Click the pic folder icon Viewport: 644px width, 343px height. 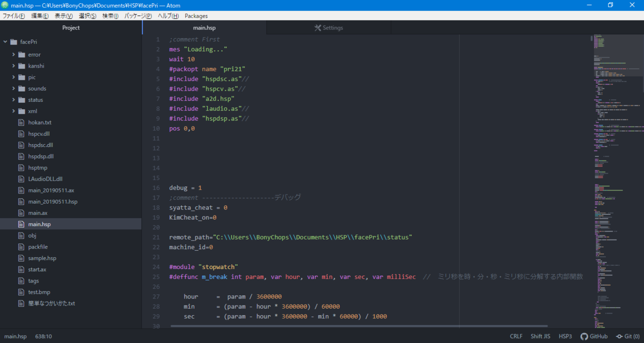(x=22, y=77)
